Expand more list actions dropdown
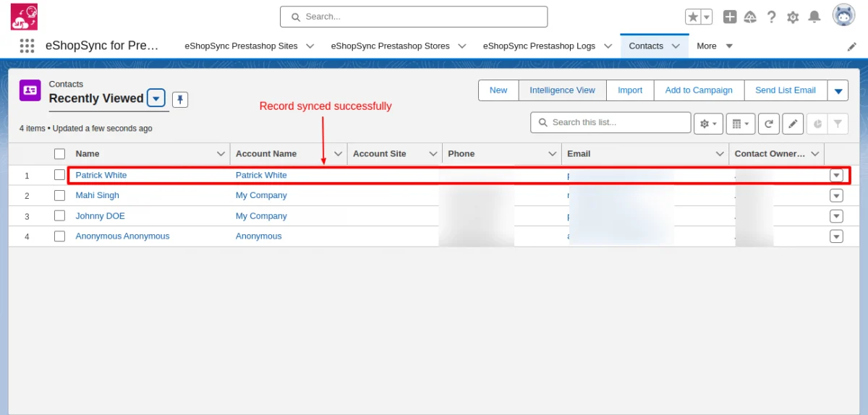 click(x=838, y=90)
